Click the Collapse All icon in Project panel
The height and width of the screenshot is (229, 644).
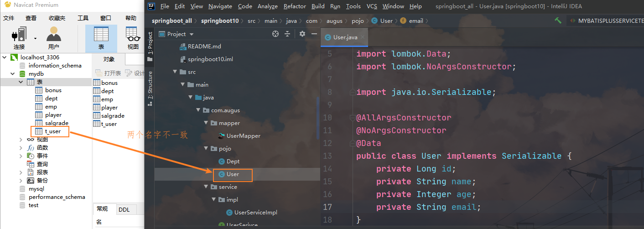[287, 34]
